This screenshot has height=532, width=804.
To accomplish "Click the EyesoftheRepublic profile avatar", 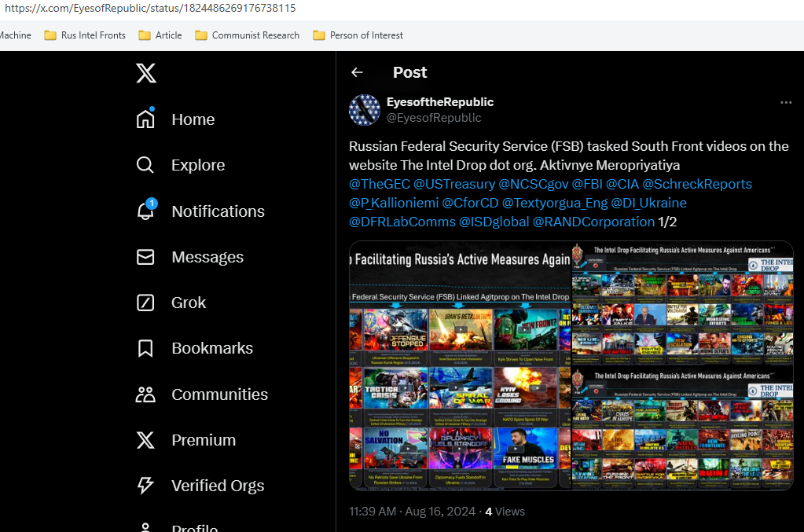I will pos(365,110).
